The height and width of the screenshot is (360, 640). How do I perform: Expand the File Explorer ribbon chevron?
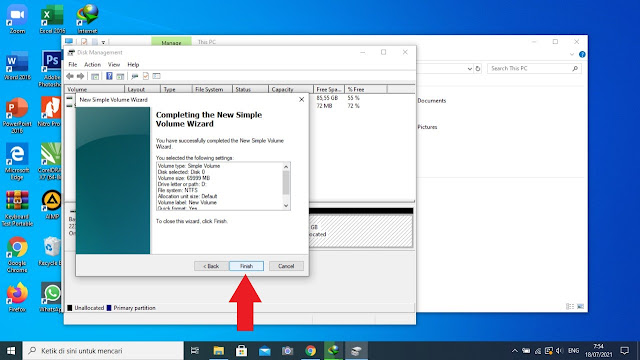coord(572,54)
